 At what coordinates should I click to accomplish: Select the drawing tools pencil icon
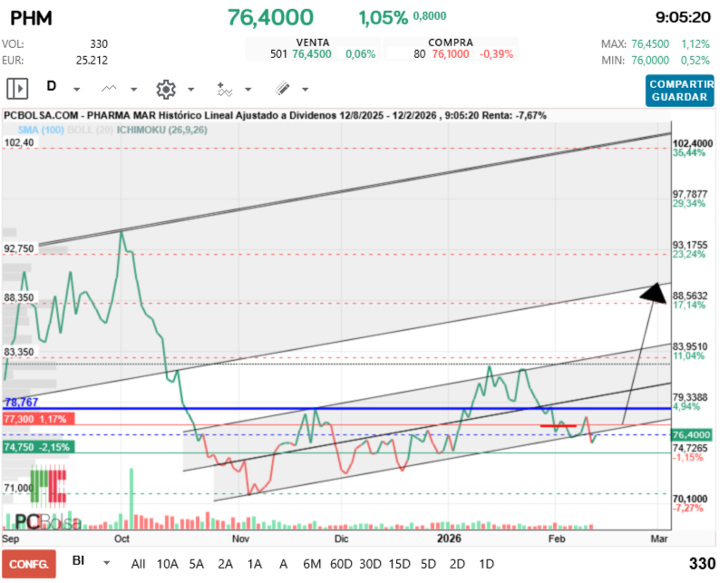point(279,89)
